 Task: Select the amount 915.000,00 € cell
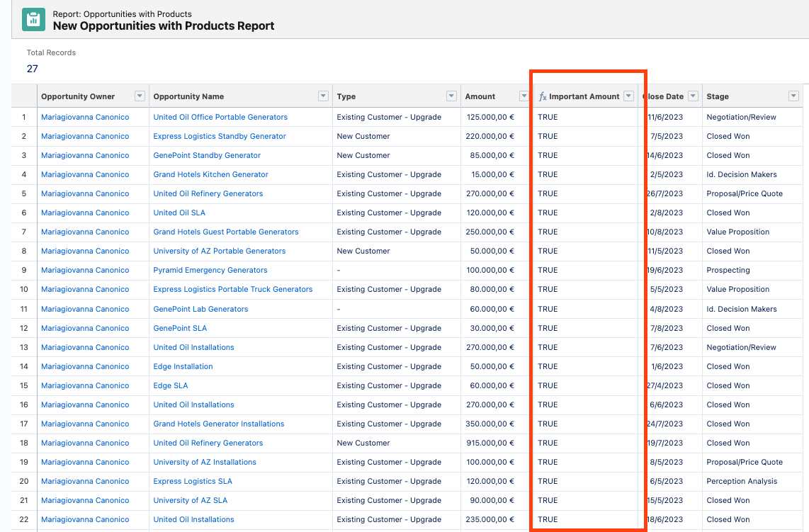490,443
